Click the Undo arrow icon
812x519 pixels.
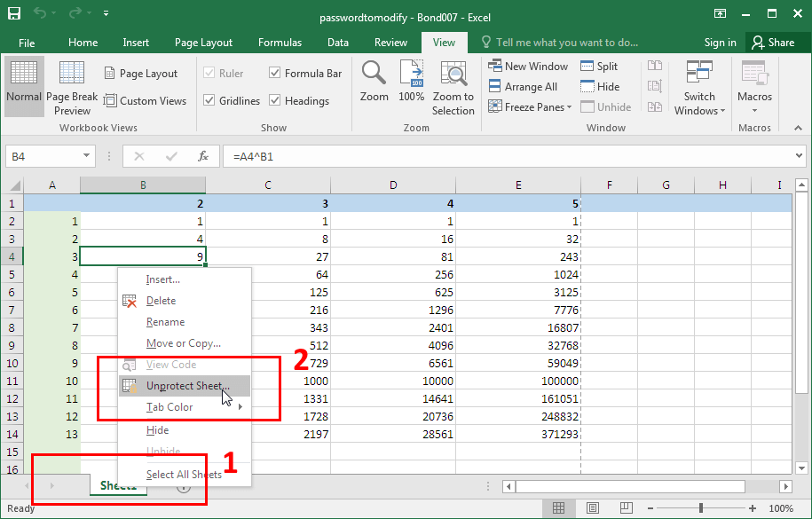[40, 13]
